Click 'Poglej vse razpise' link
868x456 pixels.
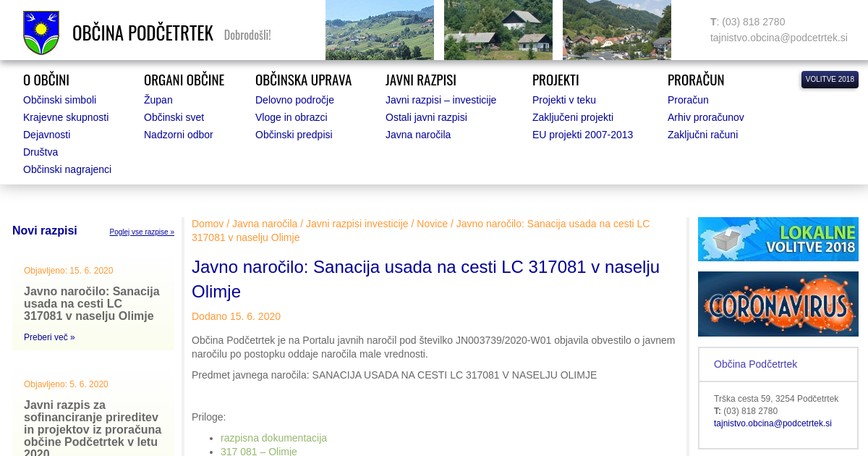142,232
